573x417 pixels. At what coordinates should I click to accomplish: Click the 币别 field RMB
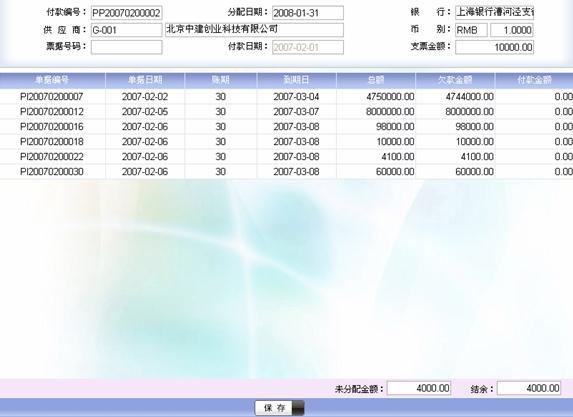tap(471, 30)
